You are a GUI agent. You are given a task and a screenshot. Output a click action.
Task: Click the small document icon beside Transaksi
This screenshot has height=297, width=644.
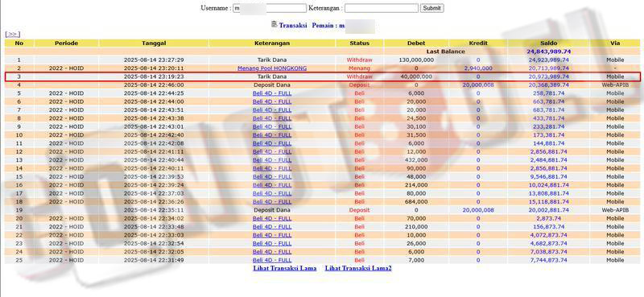click(275, 24)
